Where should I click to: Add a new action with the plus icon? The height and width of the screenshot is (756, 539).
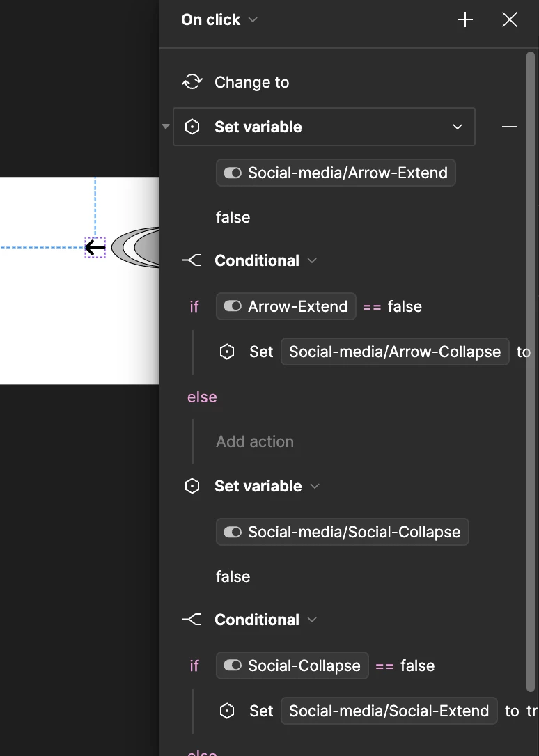[464, 19]
